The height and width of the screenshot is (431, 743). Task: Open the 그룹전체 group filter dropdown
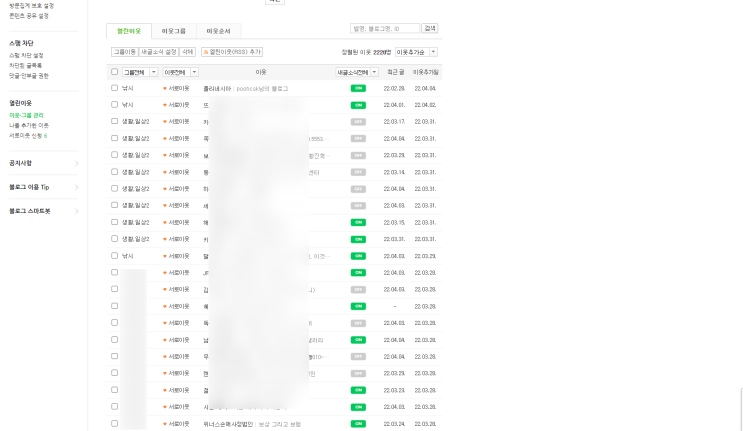[x=140, y=72]
